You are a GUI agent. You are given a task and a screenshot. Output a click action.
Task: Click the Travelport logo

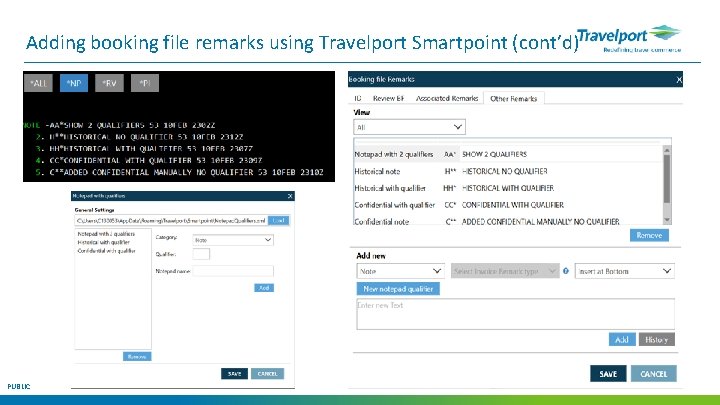[629, 39]
